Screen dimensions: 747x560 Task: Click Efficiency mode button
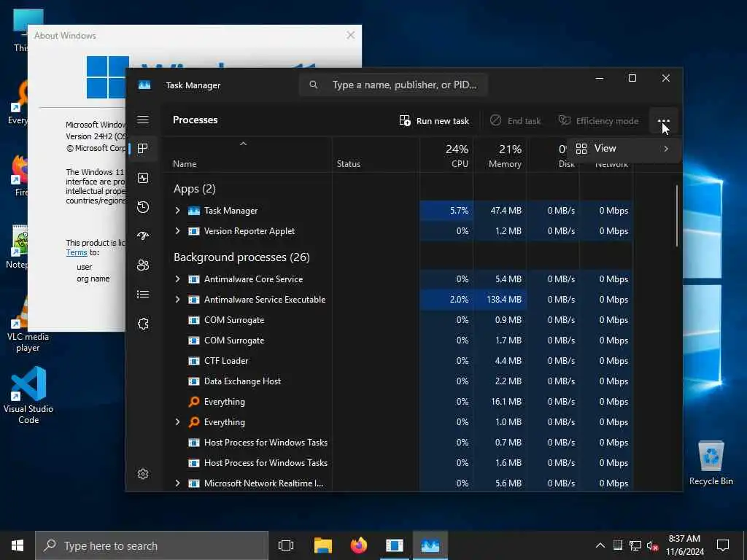(598, 121)
